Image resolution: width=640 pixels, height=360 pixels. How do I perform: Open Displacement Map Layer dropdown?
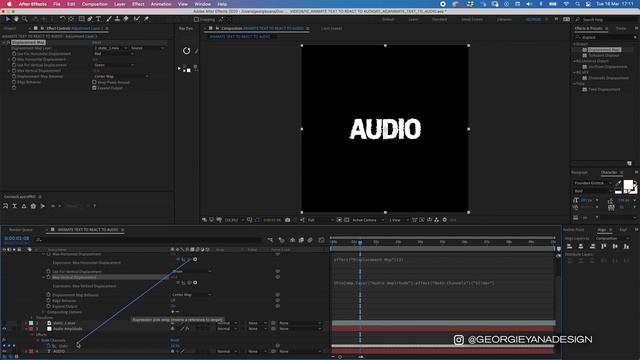pos(111,48)
